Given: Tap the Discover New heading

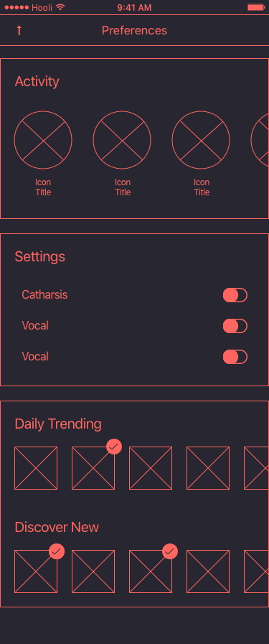Looking at the screenshot, I should tap(57, 527).
